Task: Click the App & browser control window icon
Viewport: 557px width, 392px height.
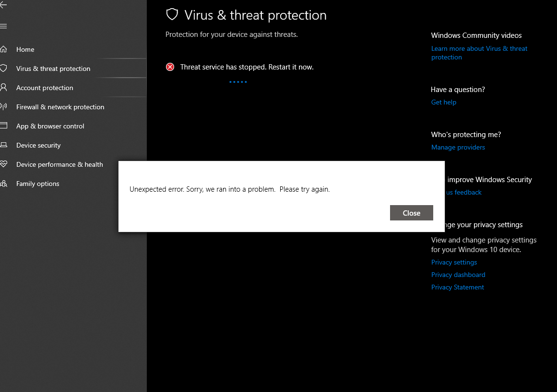Action: click(x=3, y=126)
